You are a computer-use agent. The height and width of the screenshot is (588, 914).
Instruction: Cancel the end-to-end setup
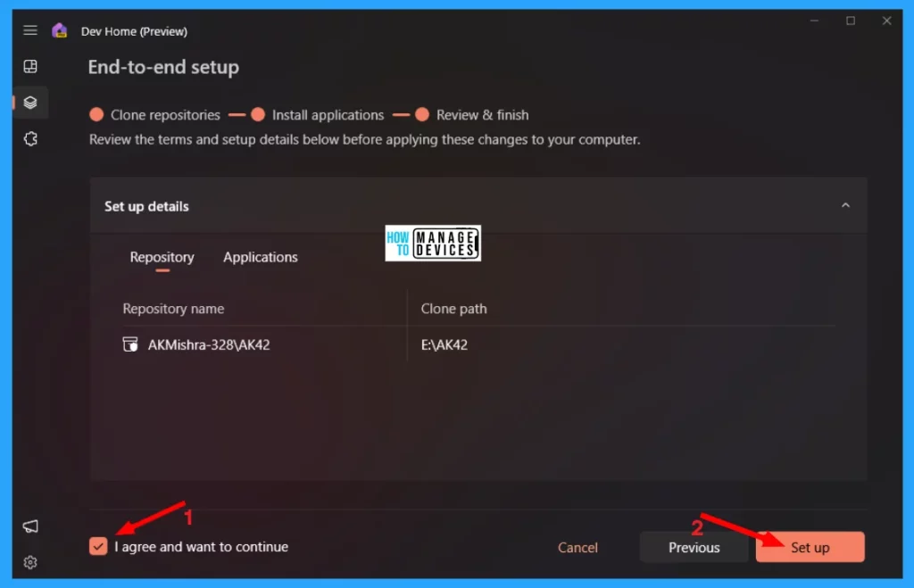point(577,547)
